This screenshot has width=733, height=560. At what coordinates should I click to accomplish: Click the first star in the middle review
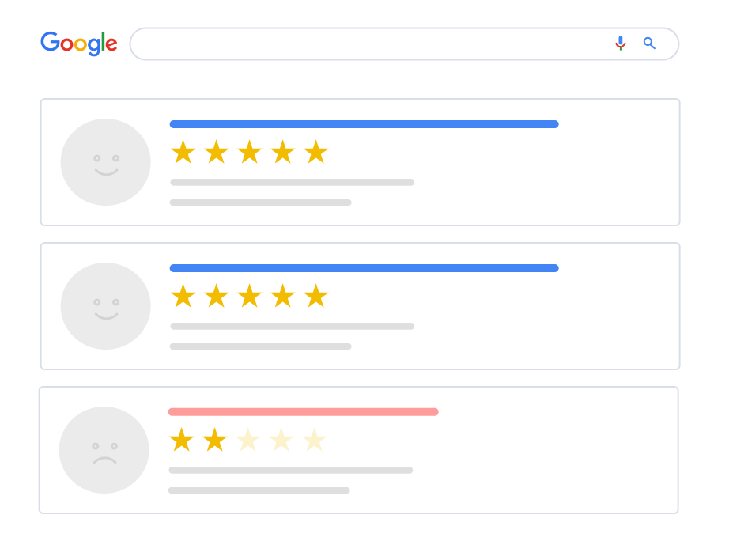[183, 297]
